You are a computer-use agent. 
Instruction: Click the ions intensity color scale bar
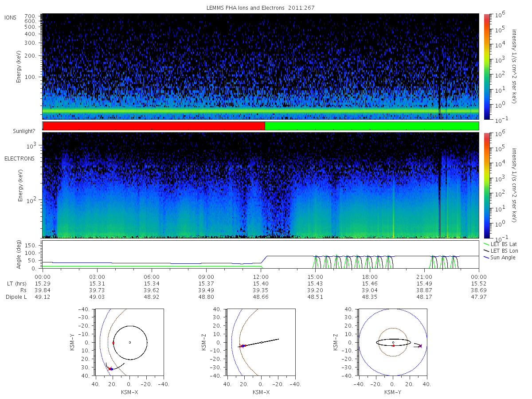point(486,66)
